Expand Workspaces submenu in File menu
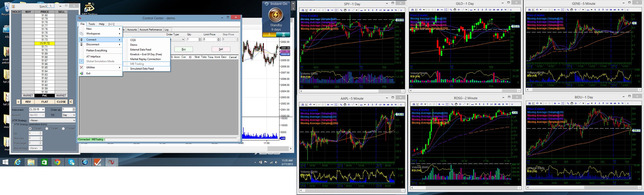 [101, 34]
